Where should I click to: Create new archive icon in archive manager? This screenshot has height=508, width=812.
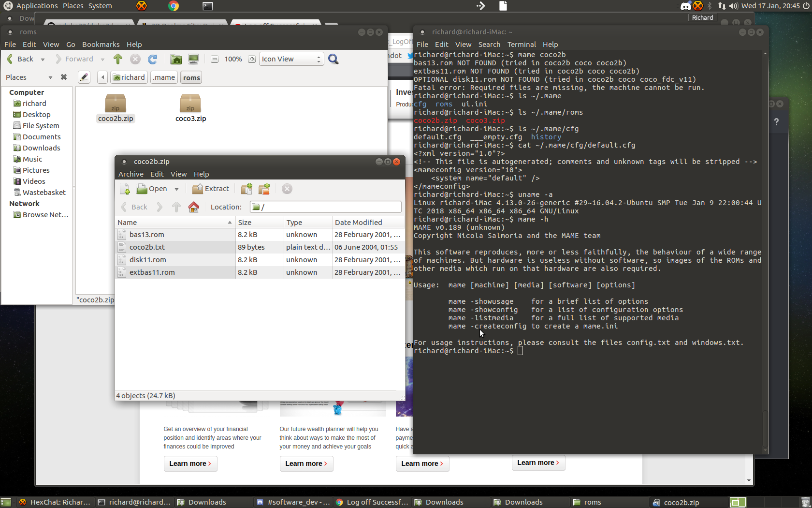(x=125, y=189)
